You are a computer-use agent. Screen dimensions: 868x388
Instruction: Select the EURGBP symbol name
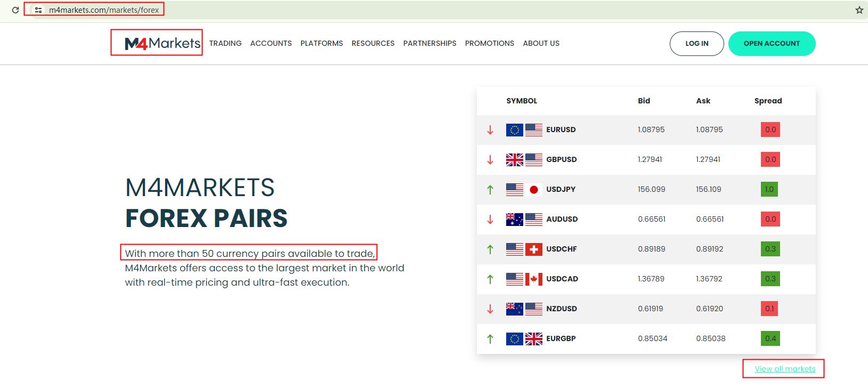(561, 338)
